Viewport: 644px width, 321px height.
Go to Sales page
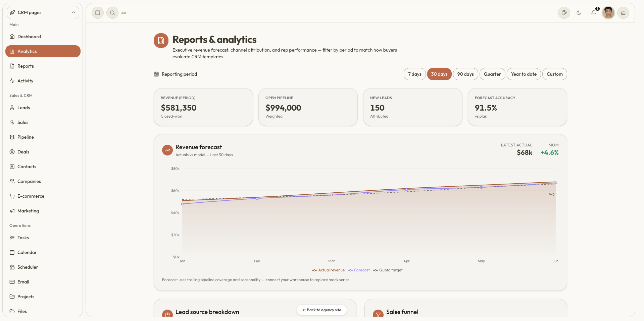(43, 122)
